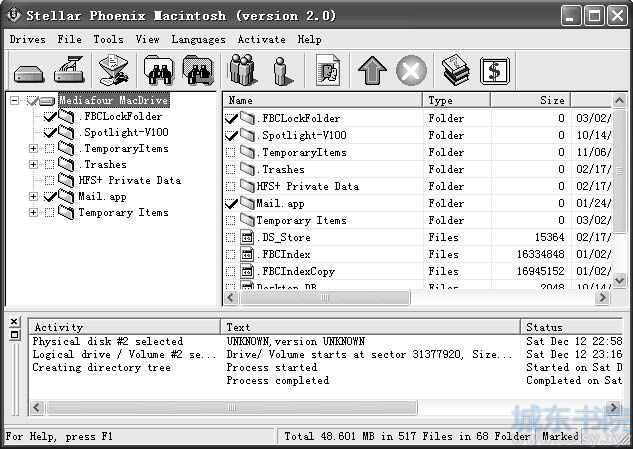Open the Help menu
Image resolution: width=633 pixels, height=449 pixels.
[x=309, y=40]
